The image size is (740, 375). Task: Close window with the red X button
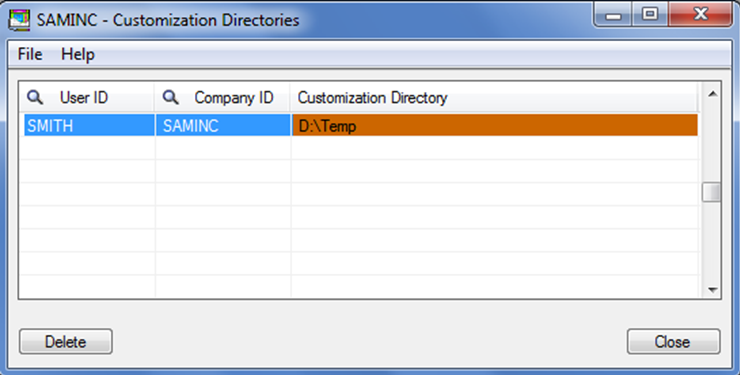pos(701,16)
